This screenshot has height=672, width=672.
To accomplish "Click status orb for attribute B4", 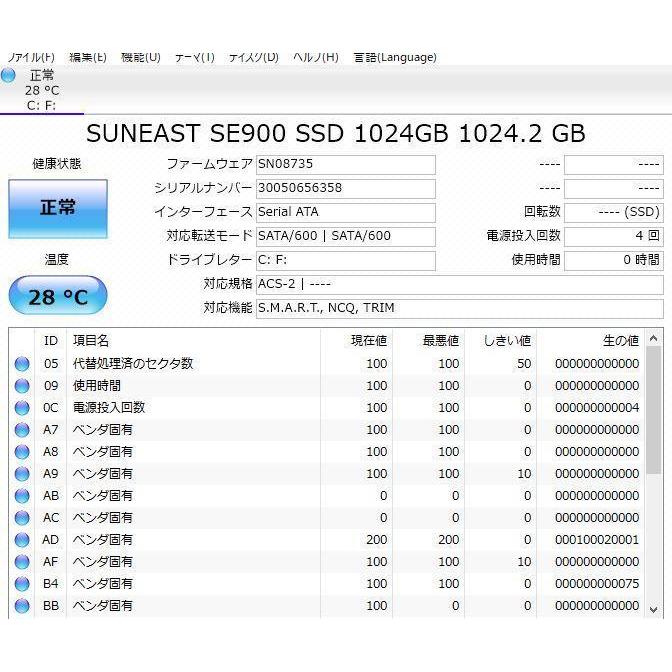I will [22, 584].
